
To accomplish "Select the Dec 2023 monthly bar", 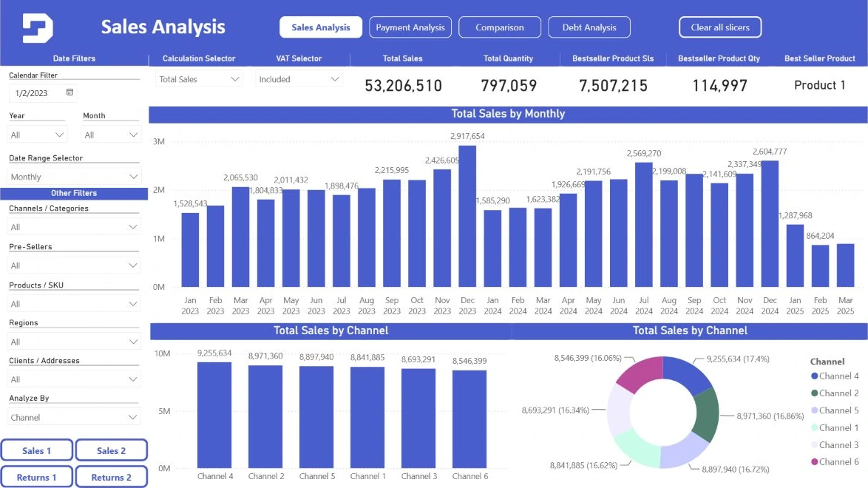I will [467, 216].
